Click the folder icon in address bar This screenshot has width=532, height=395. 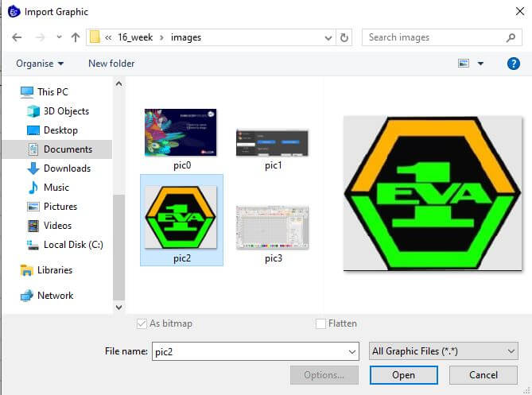click(x=95, y=37)
